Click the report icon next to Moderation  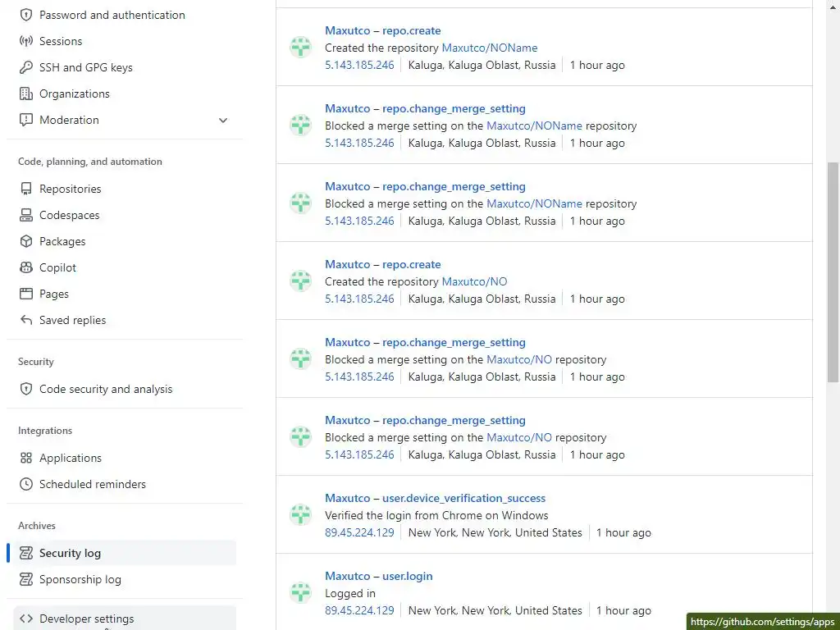point(25,120)
